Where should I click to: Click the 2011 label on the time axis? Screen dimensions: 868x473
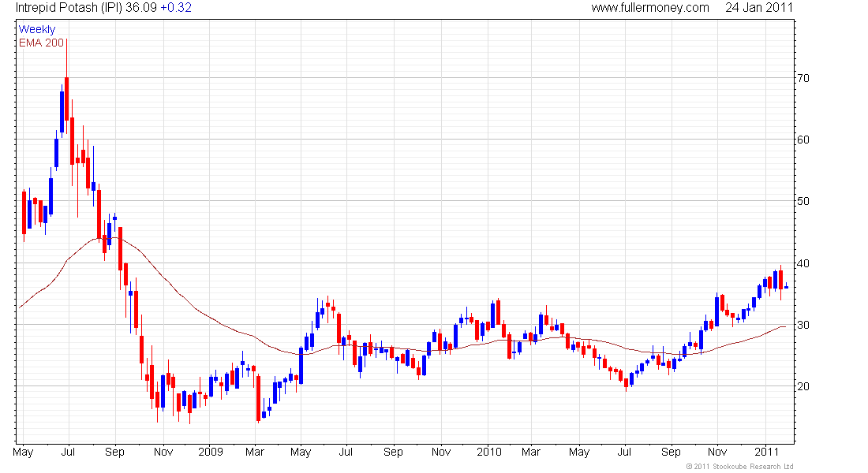click(766, 452)
